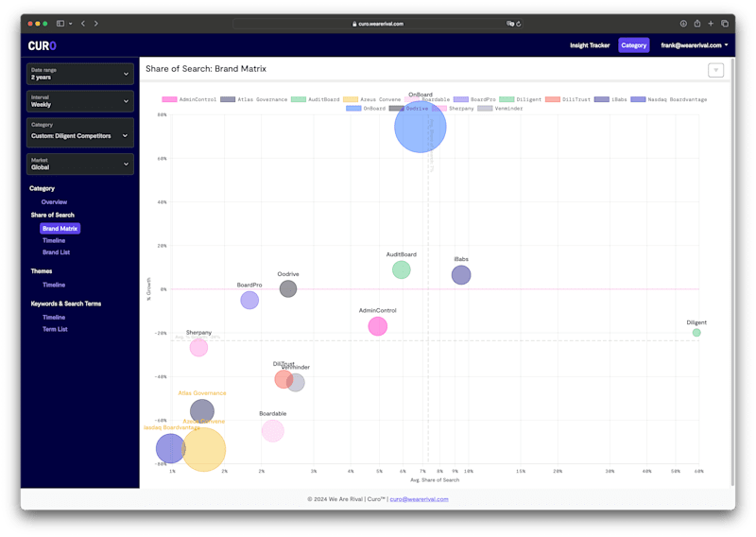Collapse the Brand Matrix card with the chevron button

pyautogui.click(x=715, y=70)
